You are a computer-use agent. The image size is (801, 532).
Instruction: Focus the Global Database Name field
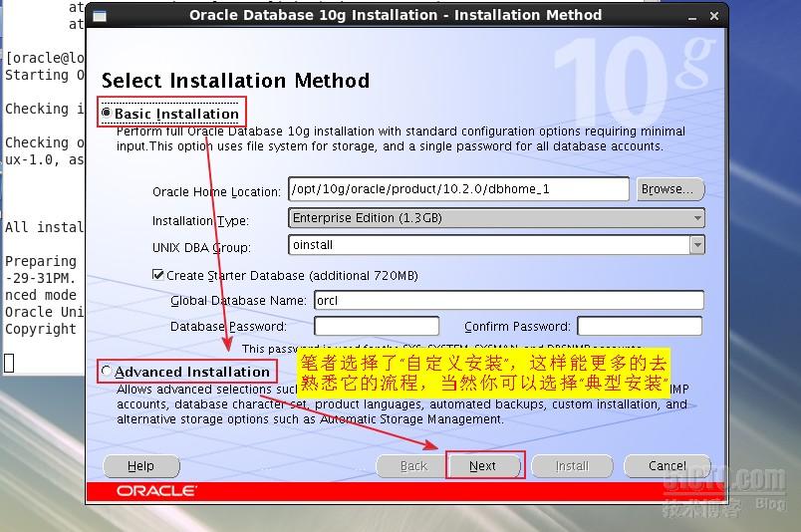tap(509, 300)
